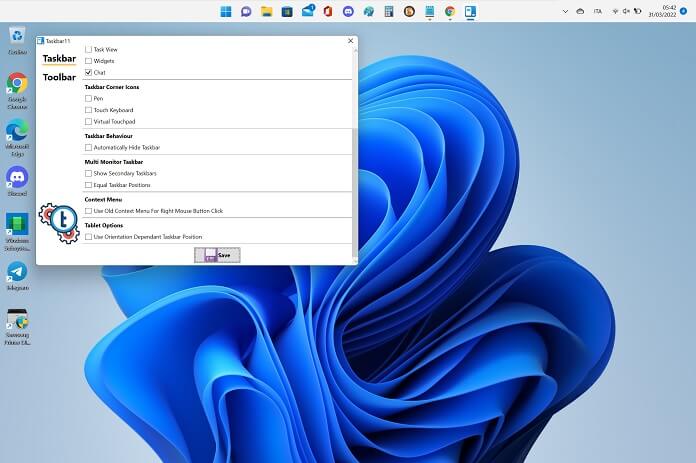The height and width of the screenshot is (463, 696).
Task: Switch to the Toolbar tab
Action: (x=59, y=77)
